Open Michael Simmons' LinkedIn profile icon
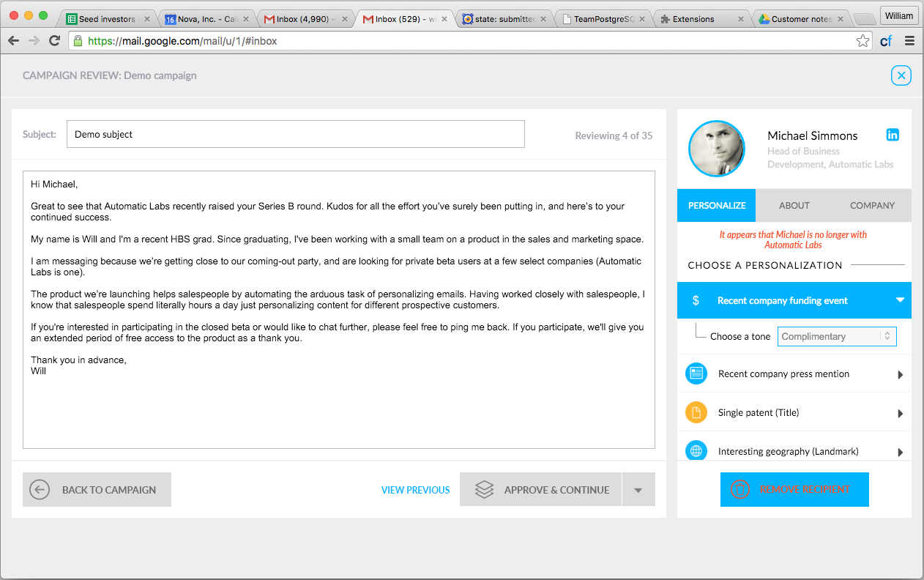 coord(893,135)
